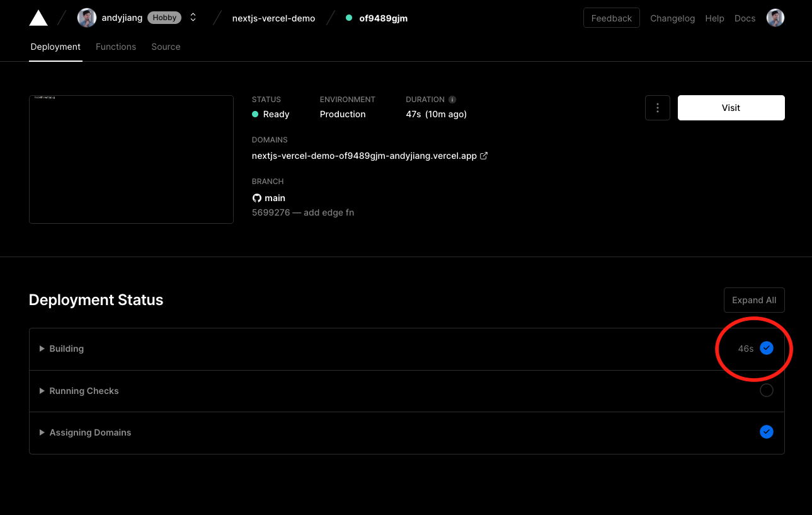Click the deployment preview thumbnail
Screen dimensions: 812x515
[x=131, y=159]
